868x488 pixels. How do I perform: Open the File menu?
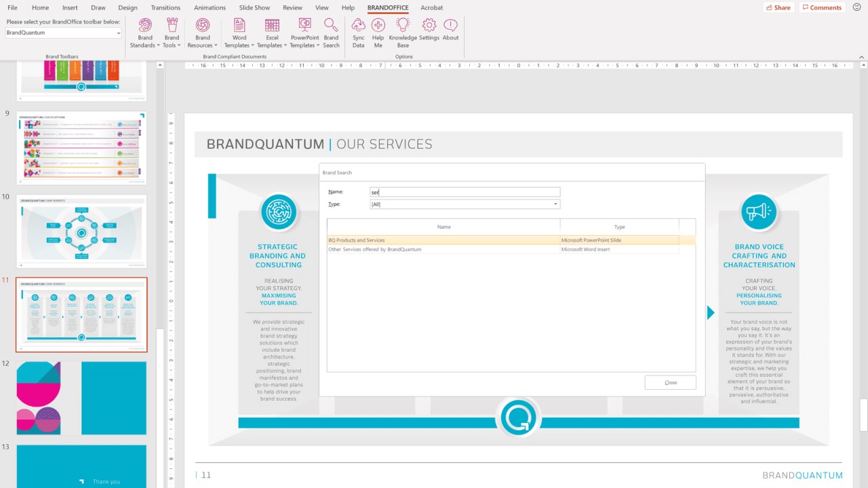pyautogui.click(x=12, y=7)
